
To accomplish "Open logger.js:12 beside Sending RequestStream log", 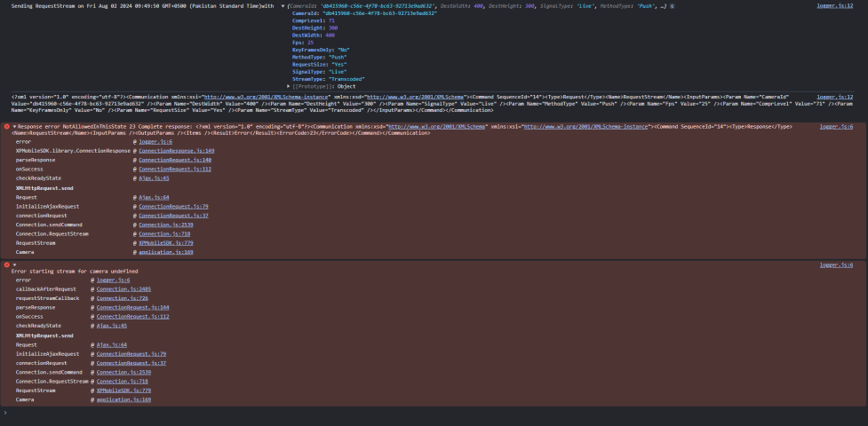I will [834, 6].
